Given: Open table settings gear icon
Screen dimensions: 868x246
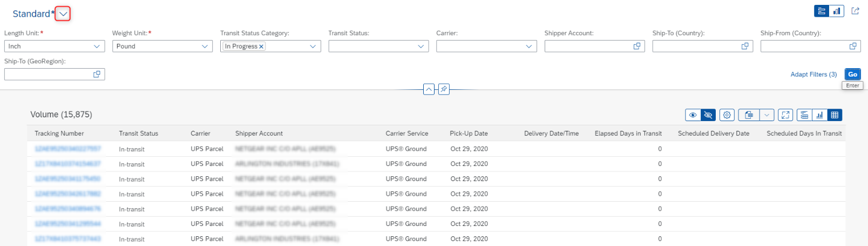Looking at the screenshot, I should (727, 115).
